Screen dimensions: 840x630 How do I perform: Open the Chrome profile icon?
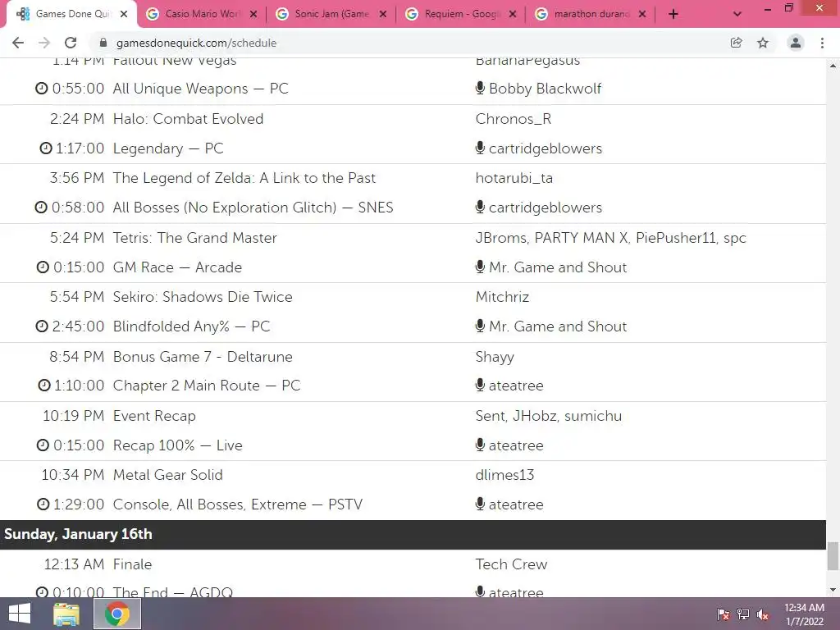click(x=796, y=43)
